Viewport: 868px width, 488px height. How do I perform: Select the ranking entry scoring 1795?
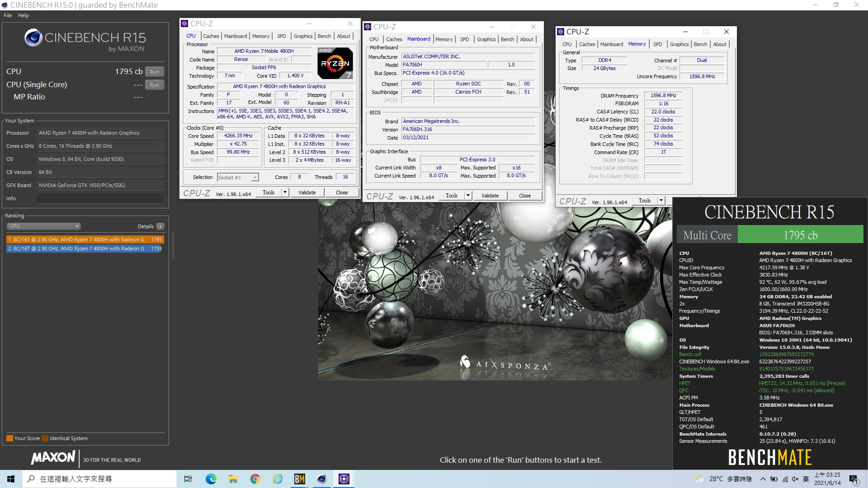pos(85,239)
